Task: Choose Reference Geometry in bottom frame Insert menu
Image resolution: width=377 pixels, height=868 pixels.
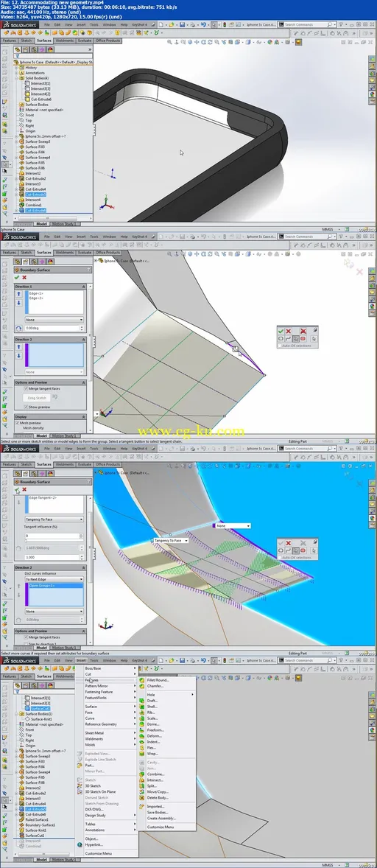Action: pyautogui.click(x=101, y=724)
